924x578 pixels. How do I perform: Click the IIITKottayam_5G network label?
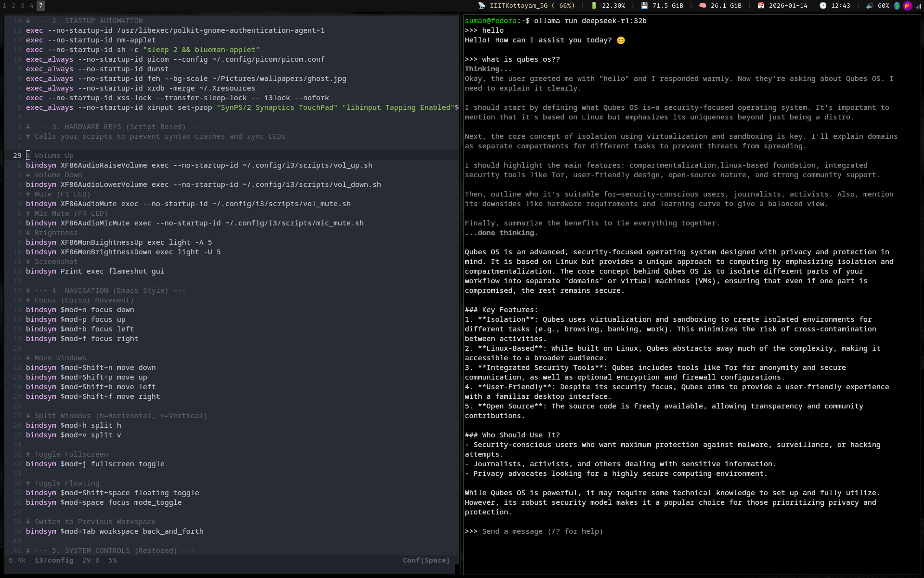point(520,6)
